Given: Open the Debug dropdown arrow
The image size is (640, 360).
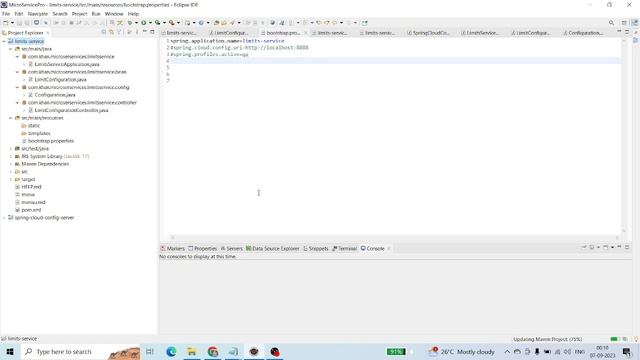Looking at the screenshot, I should pos(136,23).
